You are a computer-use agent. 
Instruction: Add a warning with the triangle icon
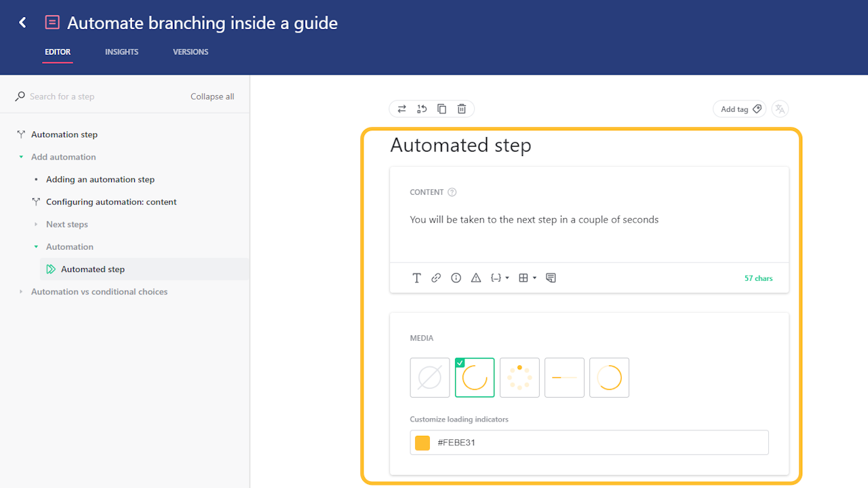tap(476, 278)
